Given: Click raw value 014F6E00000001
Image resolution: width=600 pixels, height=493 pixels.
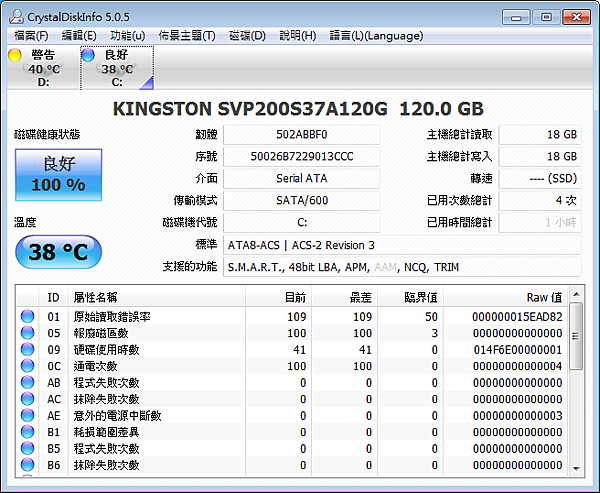Looking at the screenshot, I should tap(518, 350).
